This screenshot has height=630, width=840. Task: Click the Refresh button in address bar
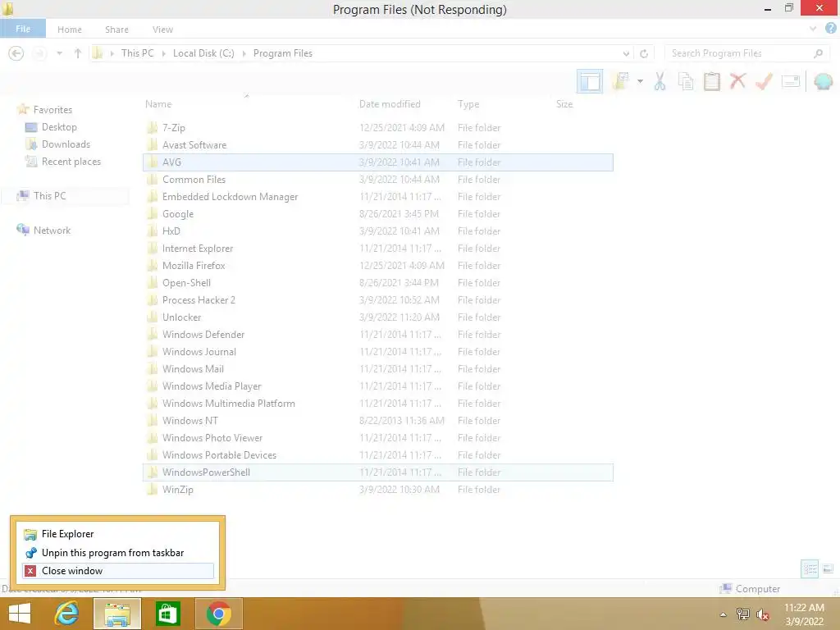point(644,53)
